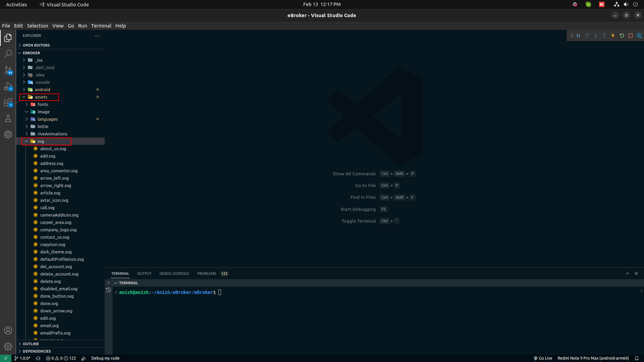Switch to the OUTPUT tab

click(x=144, y=274)
